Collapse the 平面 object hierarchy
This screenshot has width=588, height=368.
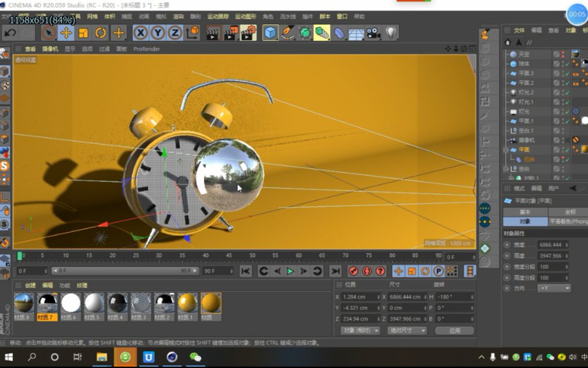505,149
